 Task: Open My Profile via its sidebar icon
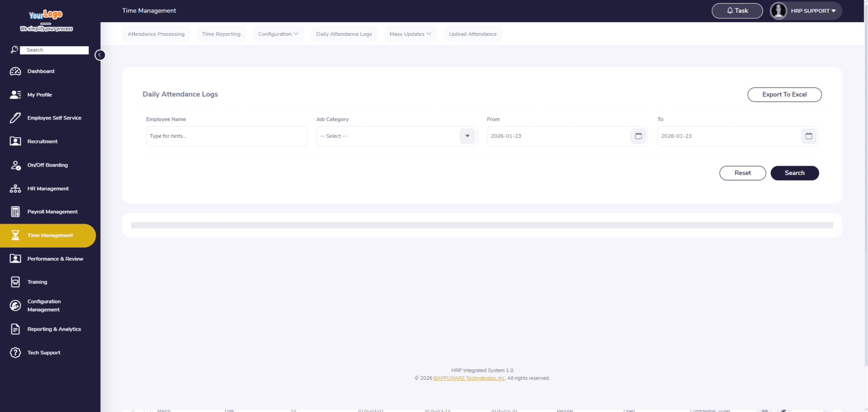tap(15, 94)
